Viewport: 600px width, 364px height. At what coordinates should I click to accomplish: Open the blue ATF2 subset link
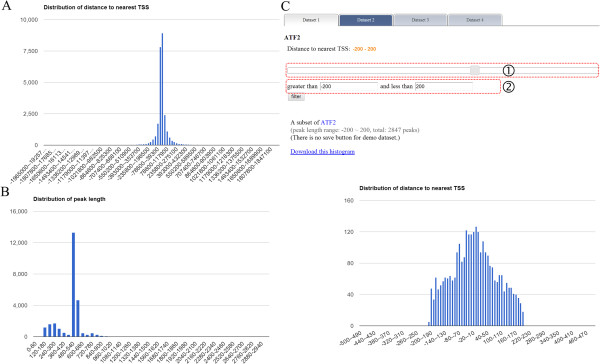click(x=328, y=122)
